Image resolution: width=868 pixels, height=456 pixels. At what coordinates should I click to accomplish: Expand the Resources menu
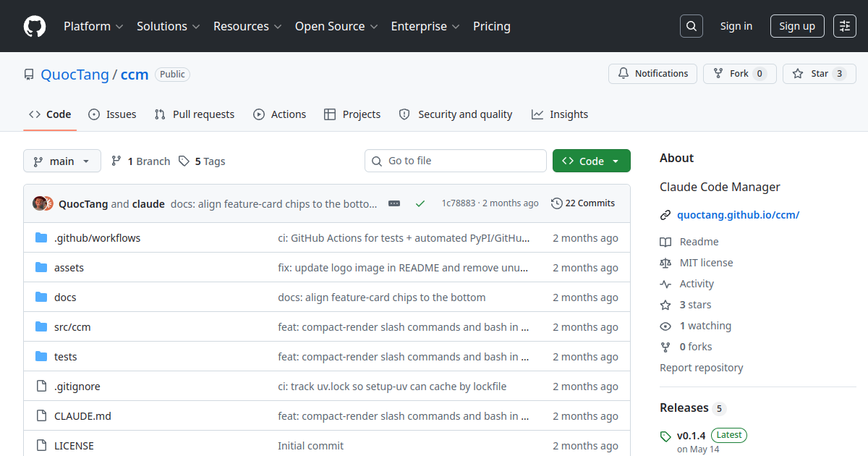click(247, 26)
